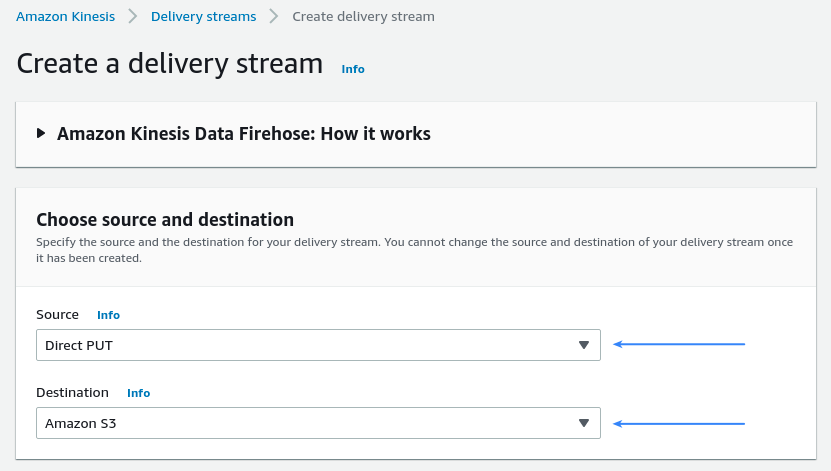
Task: Click the Create a delivery stream title
Action: tap(170, 64)
